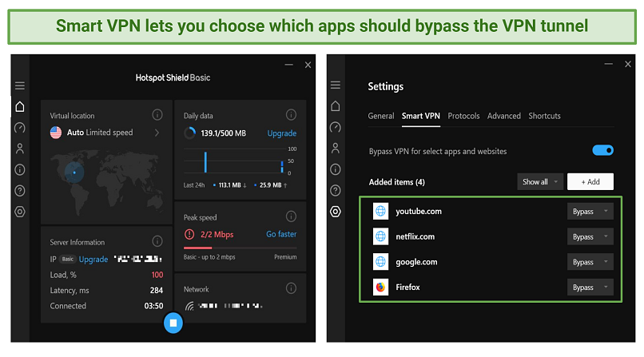Click the Firefox app icon
The width and height of the screenshot is (644, 357).
pos(381,288)
